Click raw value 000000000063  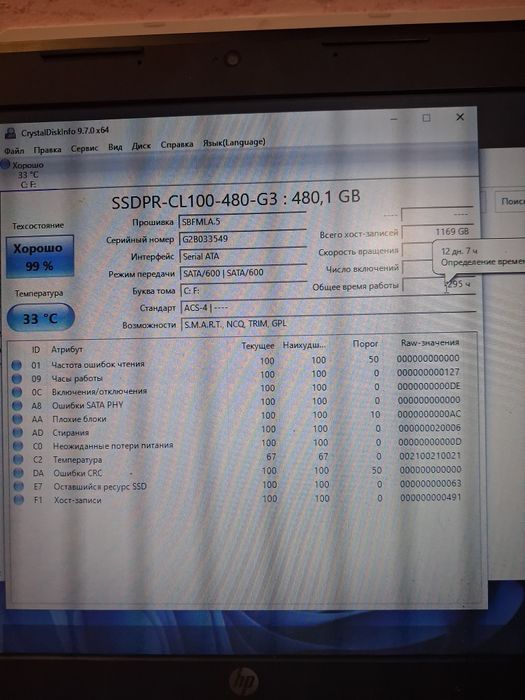430,483
